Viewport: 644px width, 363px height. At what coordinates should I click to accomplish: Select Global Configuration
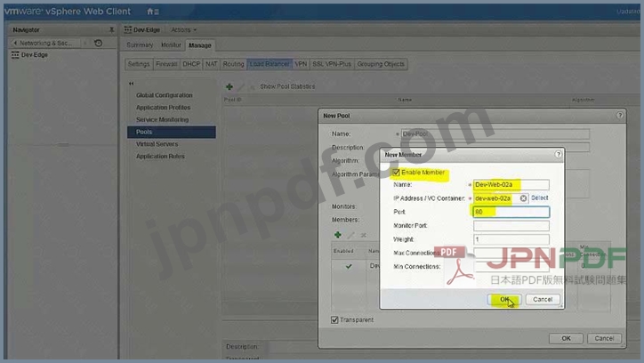pos(165,95)
